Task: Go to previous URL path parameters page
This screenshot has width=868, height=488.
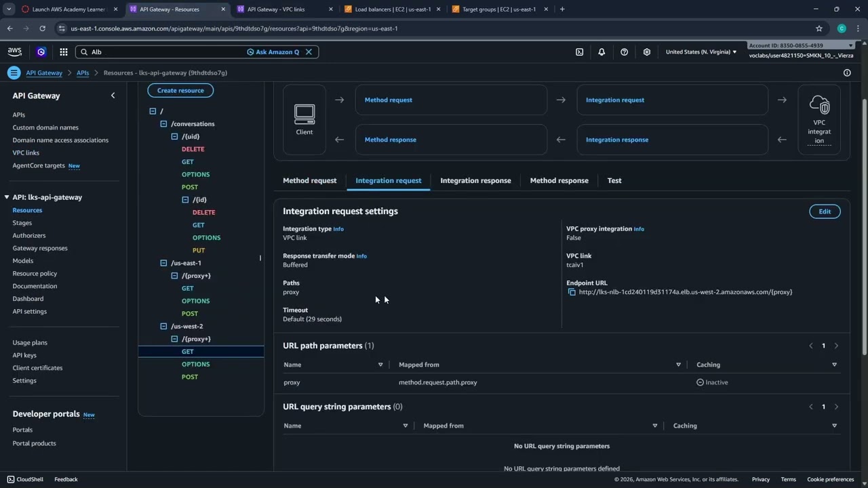Action: pyautogui.click(x=811, y=346)
